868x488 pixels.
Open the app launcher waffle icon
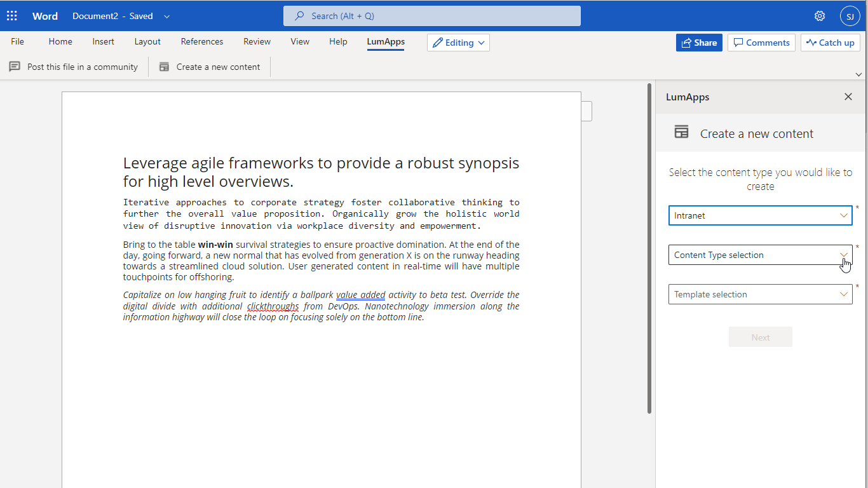(x=12, y=16)
